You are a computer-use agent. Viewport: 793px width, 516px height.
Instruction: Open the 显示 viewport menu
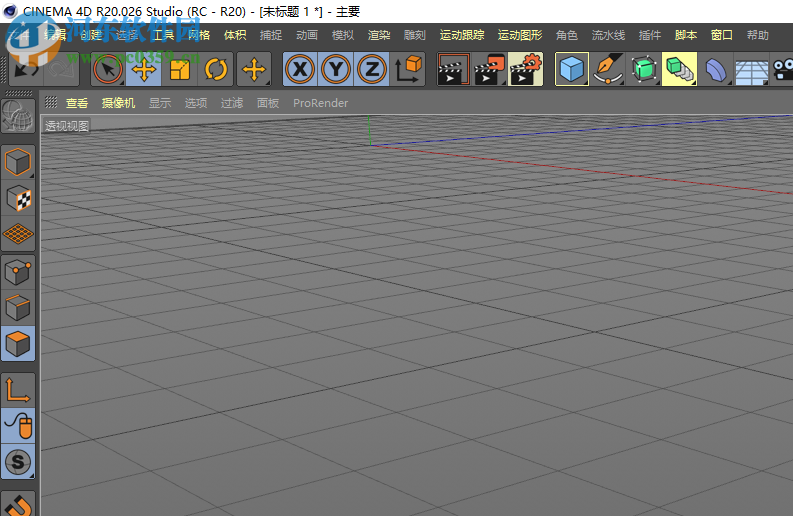click(160, 103)
